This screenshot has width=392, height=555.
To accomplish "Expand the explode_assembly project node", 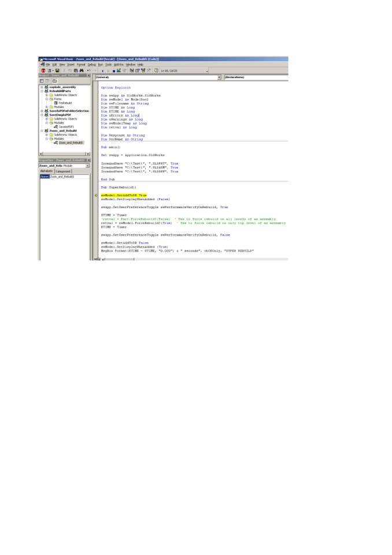I will (42, 87).
